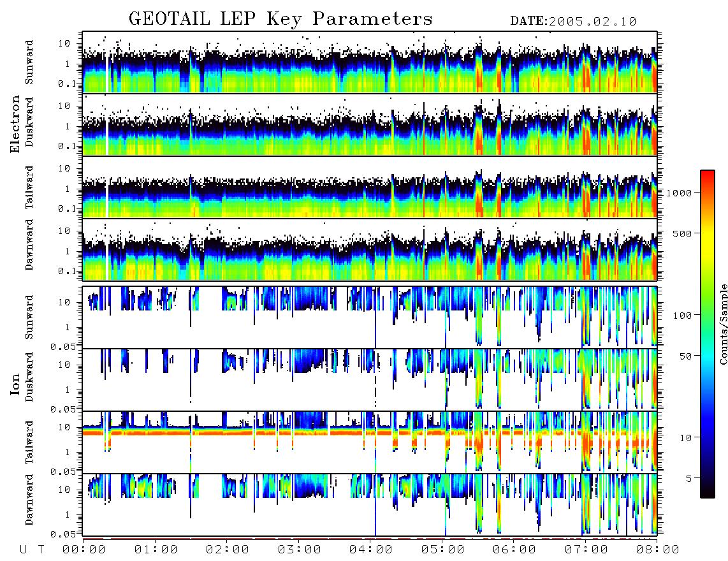Viewport: 728px width, 561px height.
Task: Select the "04:00" time tick label
Action: coord(371,550)
